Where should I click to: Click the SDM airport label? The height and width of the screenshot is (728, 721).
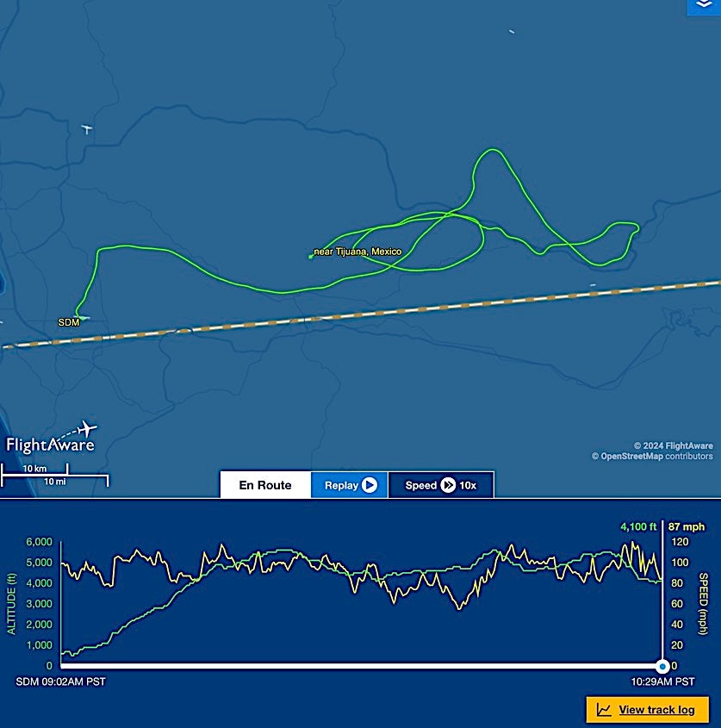pyautogui.click(x=69, y=322)
